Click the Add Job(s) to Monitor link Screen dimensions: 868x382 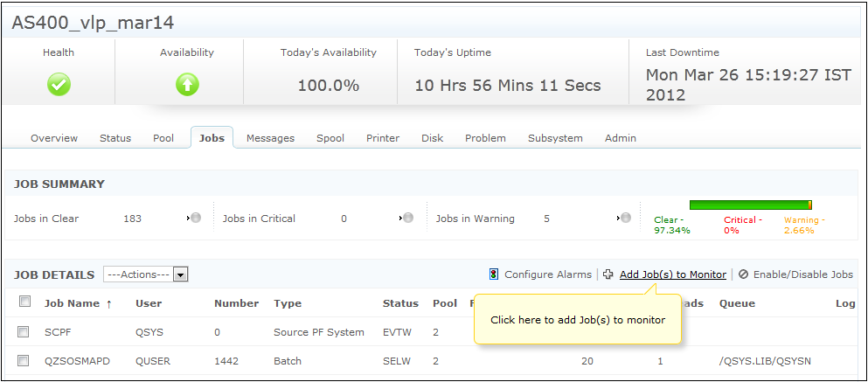pos(672,274)
